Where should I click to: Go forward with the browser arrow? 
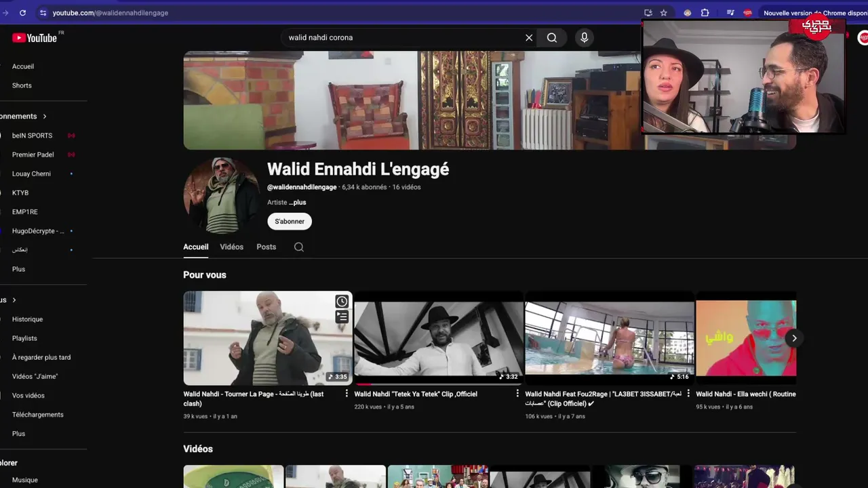(x=5, y=13)
